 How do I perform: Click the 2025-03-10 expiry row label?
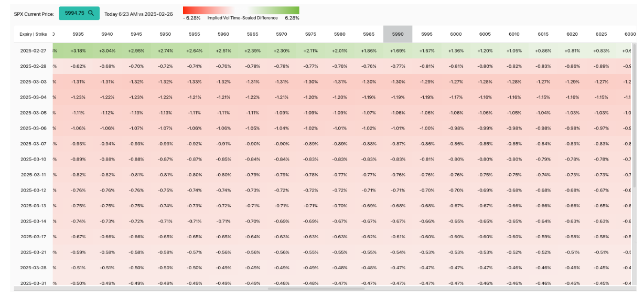33,160
